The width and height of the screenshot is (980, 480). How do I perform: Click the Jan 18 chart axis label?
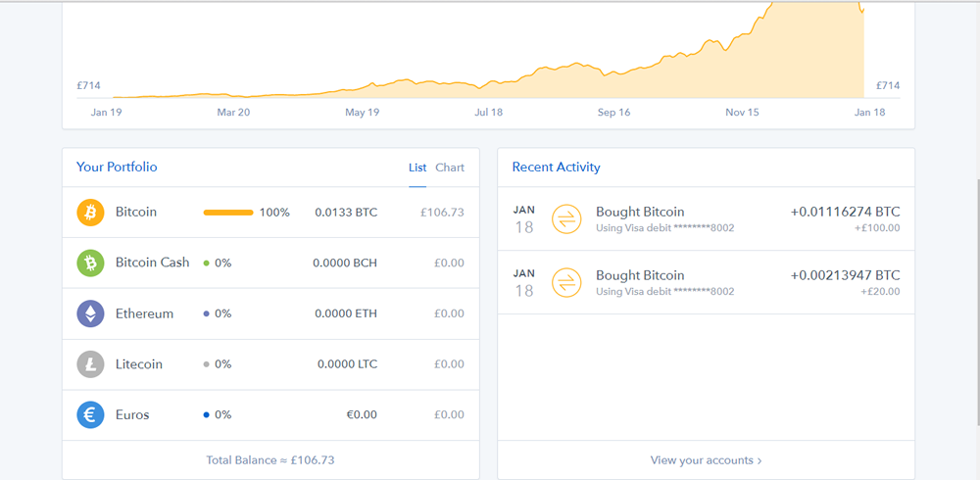coord(870,113)
